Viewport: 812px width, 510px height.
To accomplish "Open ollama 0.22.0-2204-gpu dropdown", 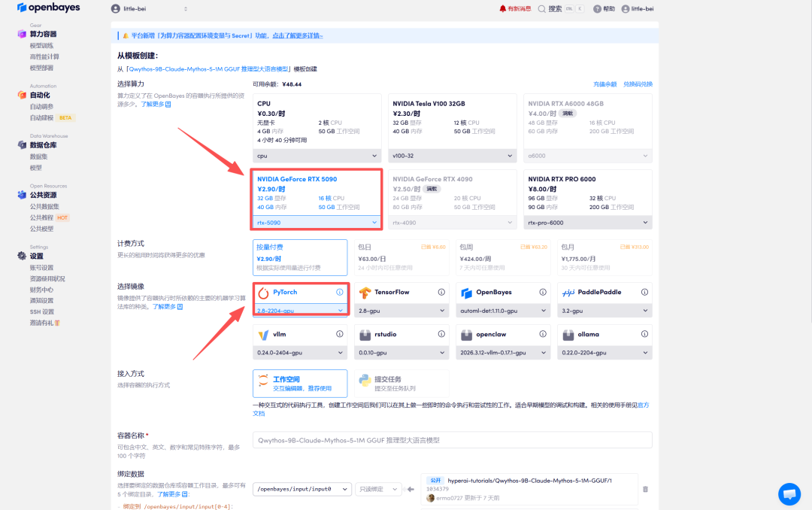I will tap(604, 353).
